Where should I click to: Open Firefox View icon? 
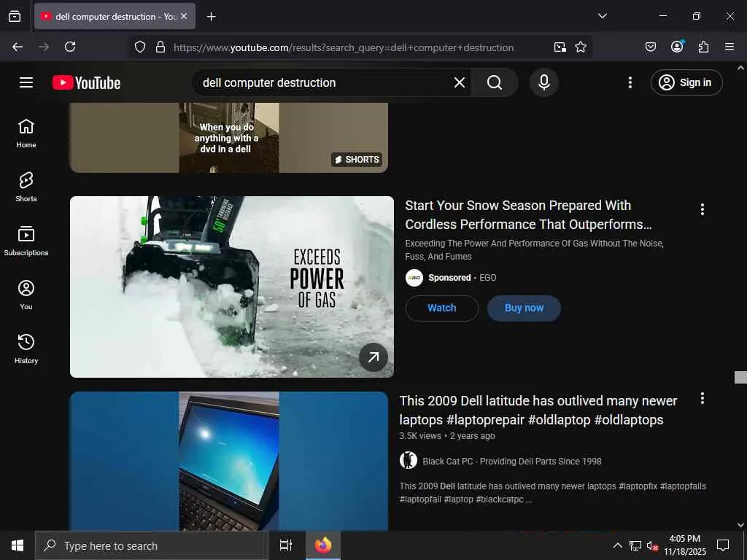click(x=15, y=16)
